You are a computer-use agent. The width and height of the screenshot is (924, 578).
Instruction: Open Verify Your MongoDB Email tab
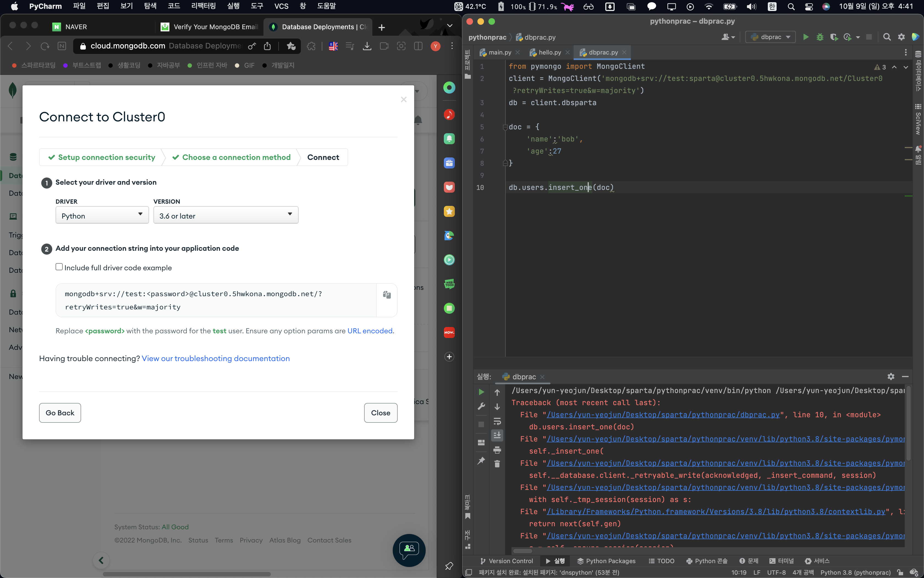pos(210,27)
